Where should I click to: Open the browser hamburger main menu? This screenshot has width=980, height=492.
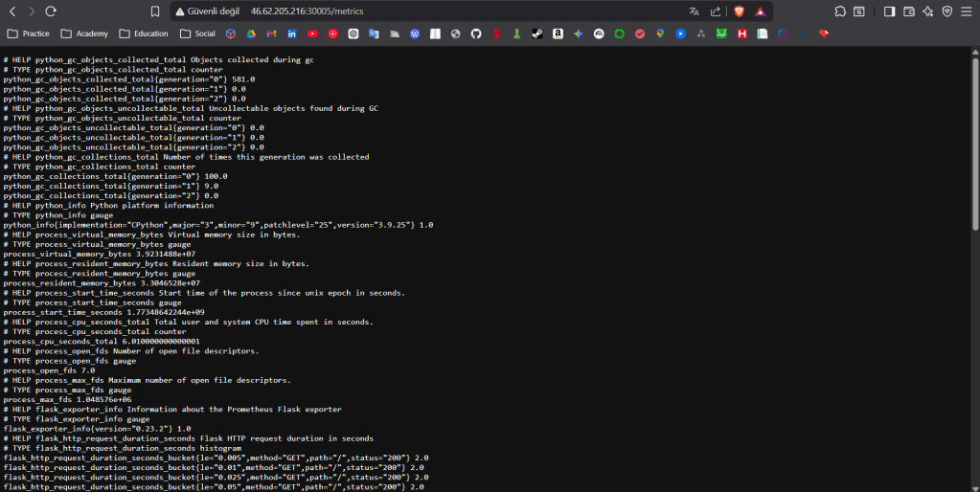point(968,11)
